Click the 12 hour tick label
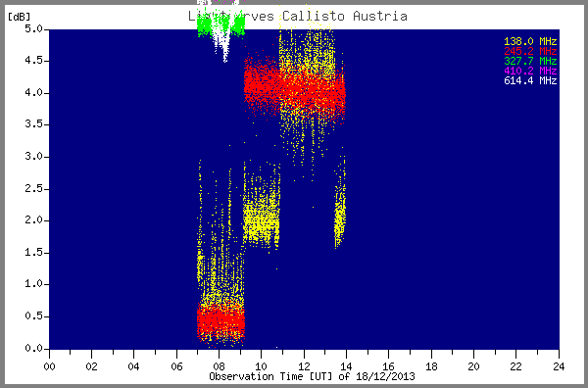Viewport: 588px width, 388px height. [x=304, y=366]
